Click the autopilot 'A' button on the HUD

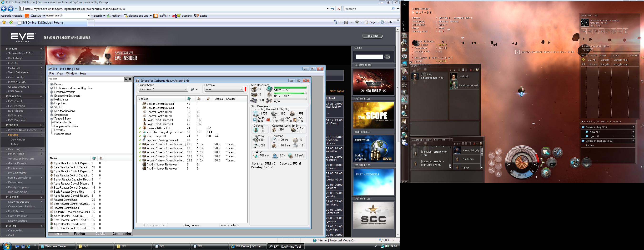click(498, 173)
